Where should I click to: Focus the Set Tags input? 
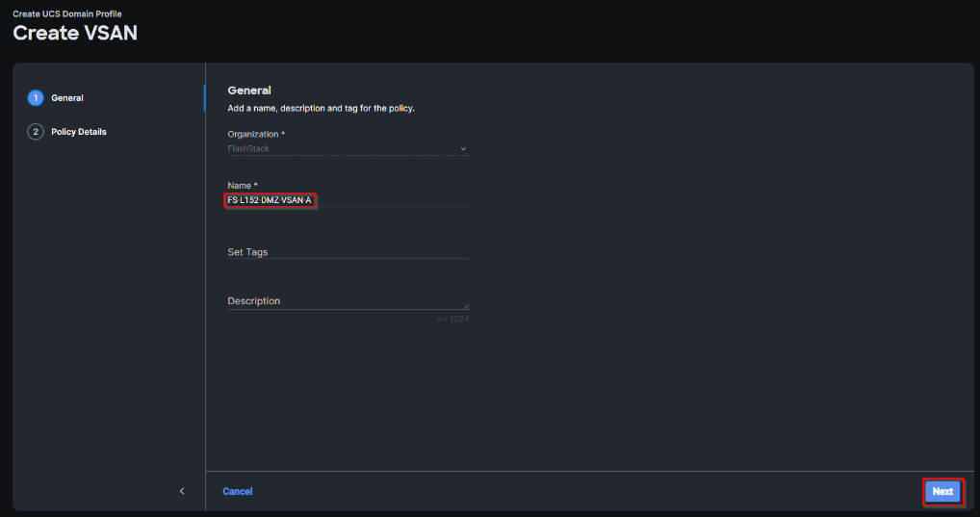pos(347,252)
